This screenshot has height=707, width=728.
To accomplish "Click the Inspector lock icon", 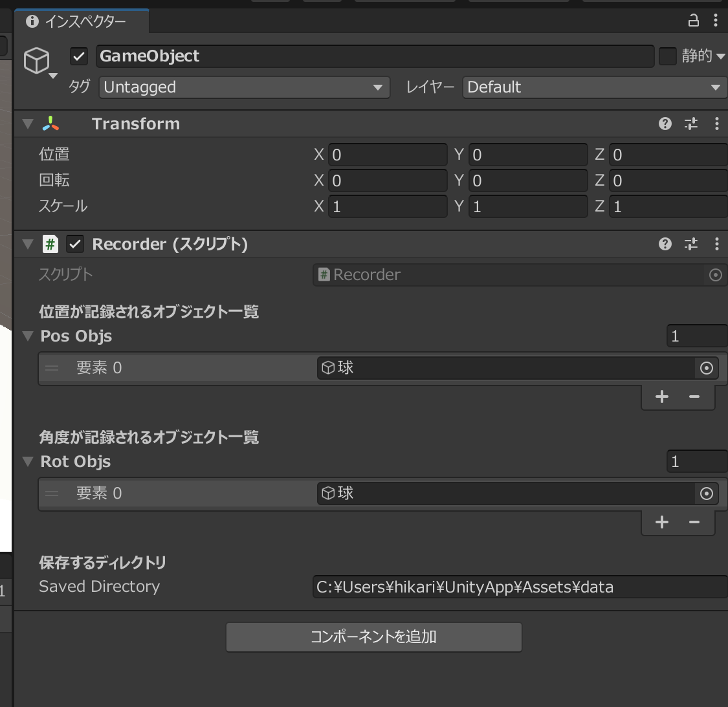I will pyautogui.click(x=692, y=21).
